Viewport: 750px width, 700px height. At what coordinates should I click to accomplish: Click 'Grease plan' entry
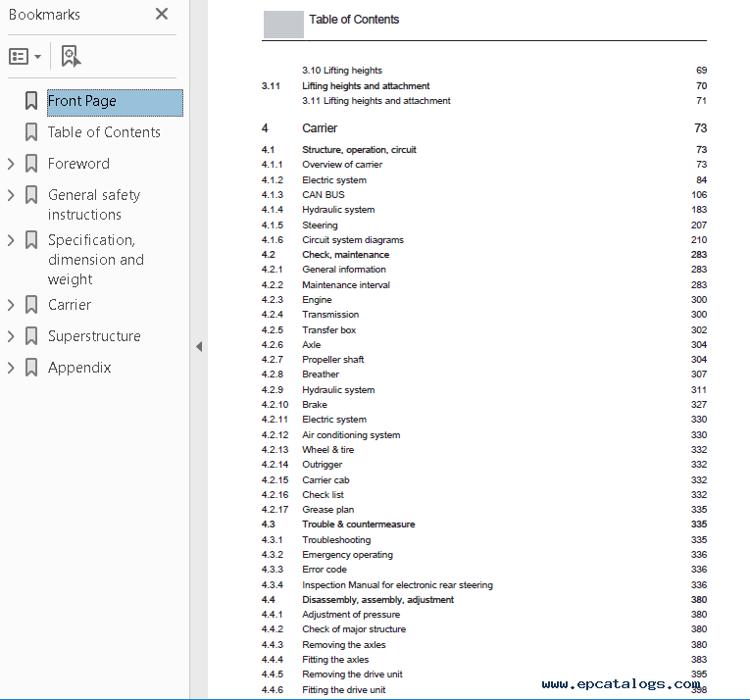pyautogui.click(x=328, y=510)
